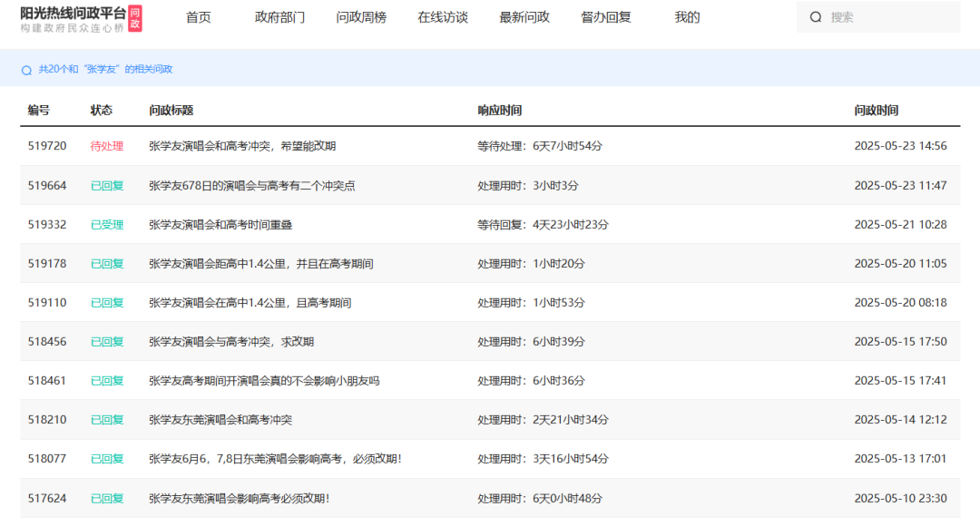Screen dimensions: 980x526
Task: Open inquiry 张学友演唱会在高中1.4公里，且高考期间
Action: tap(250, 302)
